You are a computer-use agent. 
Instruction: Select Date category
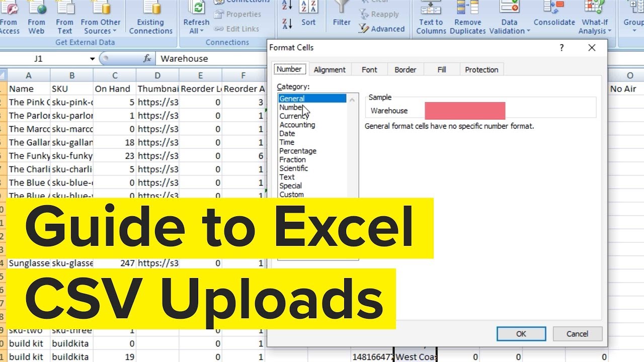click(312, 133)
